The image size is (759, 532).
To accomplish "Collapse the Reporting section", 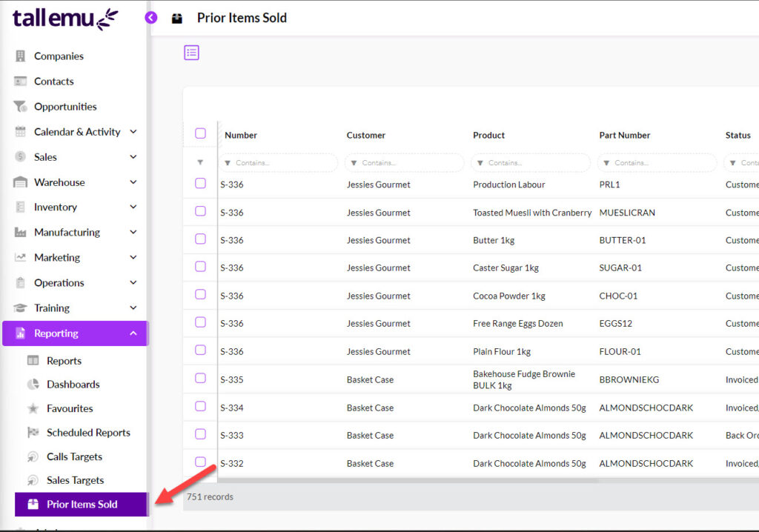I will 133,333.
